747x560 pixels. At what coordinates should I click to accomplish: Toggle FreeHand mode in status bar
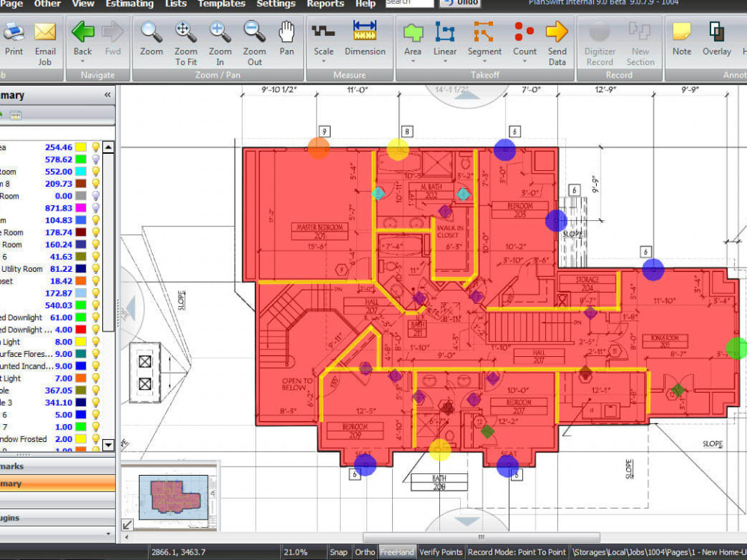pos(397,552)
